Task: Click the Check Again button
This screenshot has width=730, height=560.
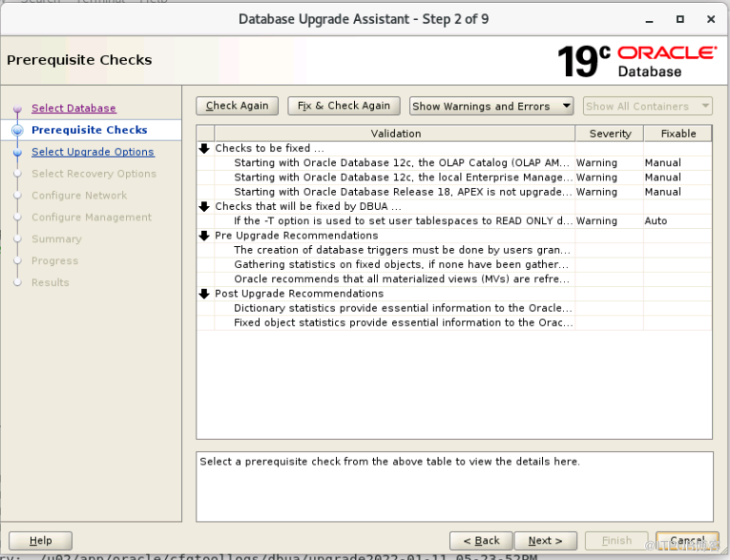Action: (237, 106)
